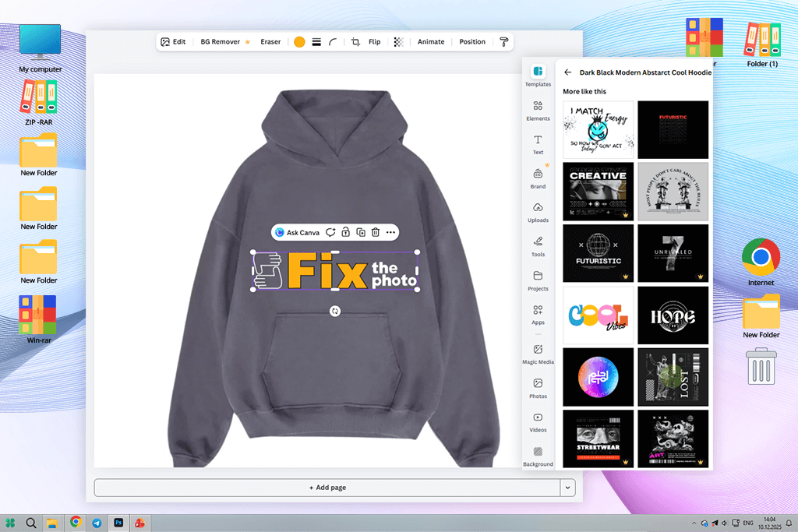798x532 pixels.
Task: Click the duplicate icon on floating toolbar
Action: coord(361,232)
